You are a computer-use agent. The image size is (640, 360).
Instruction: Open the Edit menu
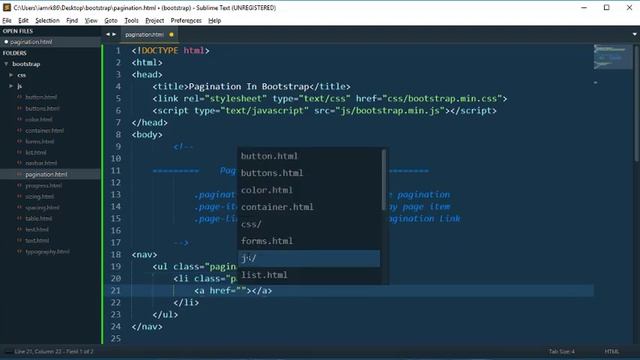(x=23, y=20)
